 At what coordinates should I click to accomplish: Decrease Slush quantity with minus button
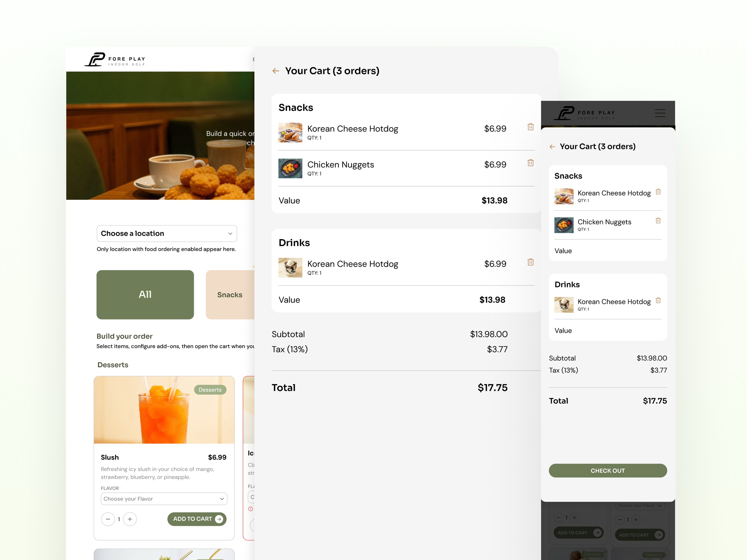[108, 519]
